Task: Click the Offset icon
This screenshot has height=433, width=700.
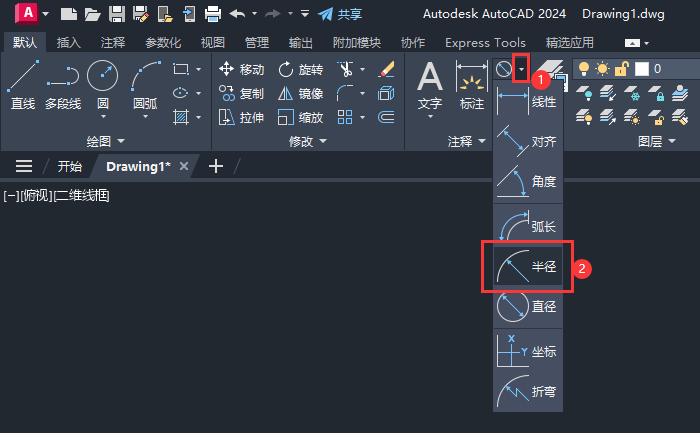Action: 386,117
